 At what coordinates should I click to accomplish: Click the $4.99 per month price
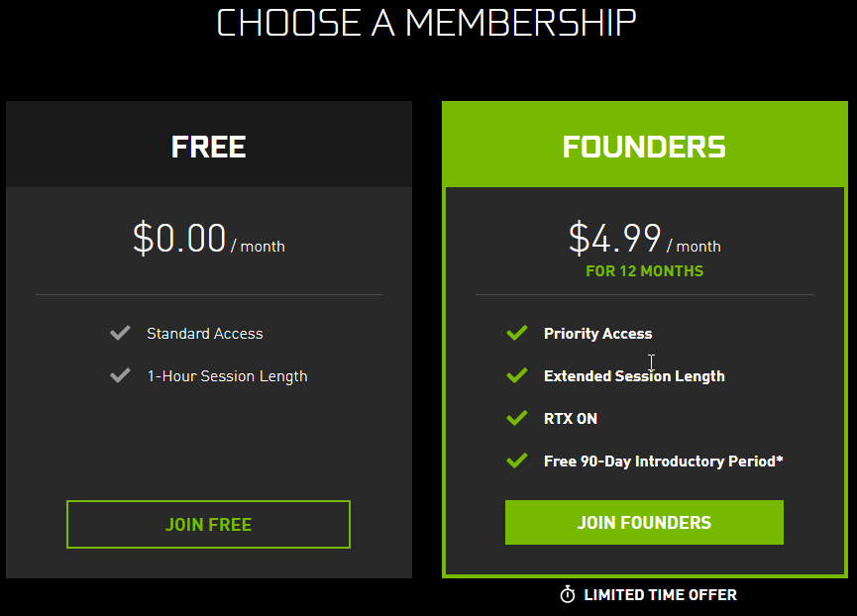click(x=644, y=239)
